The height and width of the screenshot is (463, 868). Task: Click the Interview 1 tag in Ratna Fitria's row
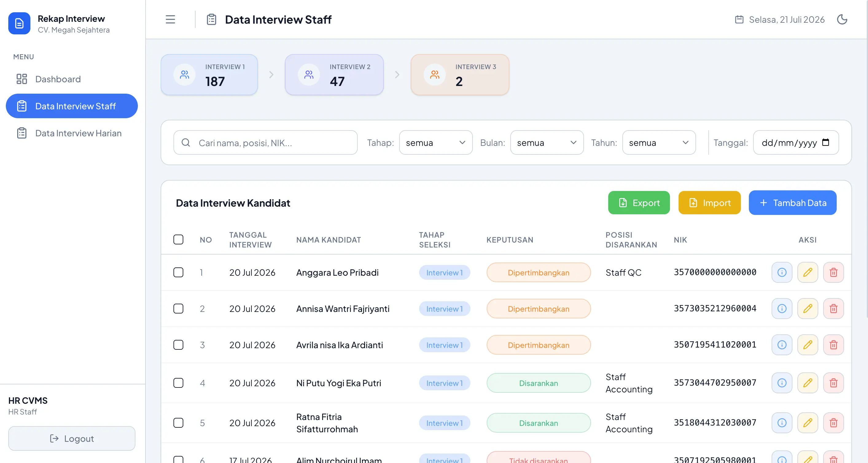tap(445, 422)
